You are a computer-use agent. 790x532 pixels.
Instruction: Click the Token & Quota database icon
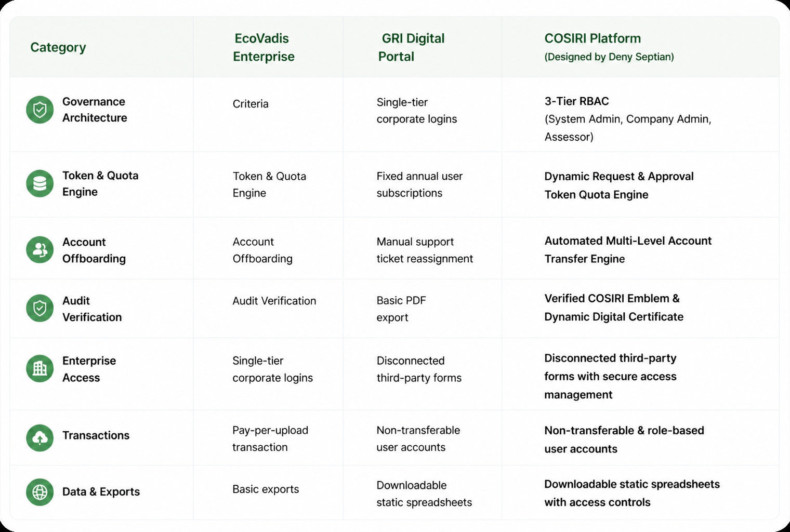(x=40, y=183)
